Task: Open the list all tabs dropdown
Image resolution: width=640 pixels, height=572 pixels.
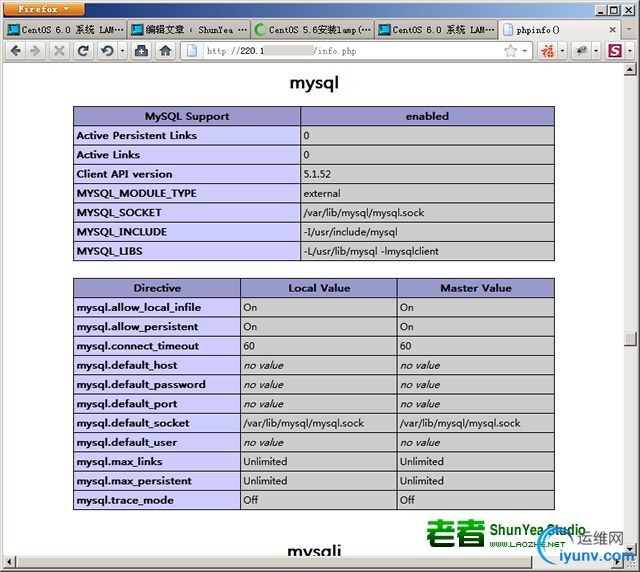Action: (x=629, y=30)
